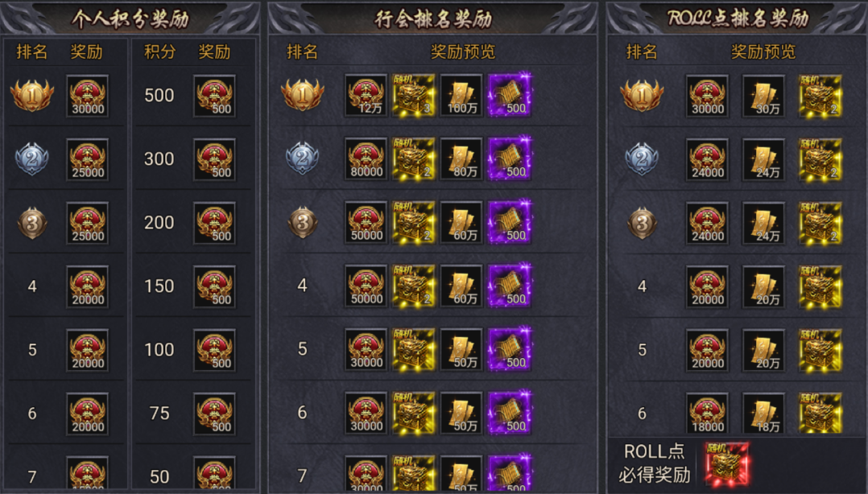Screen dimensions: 868x494
Task: Click the ROLL点必得奖励 label
Action: (655, 463)
